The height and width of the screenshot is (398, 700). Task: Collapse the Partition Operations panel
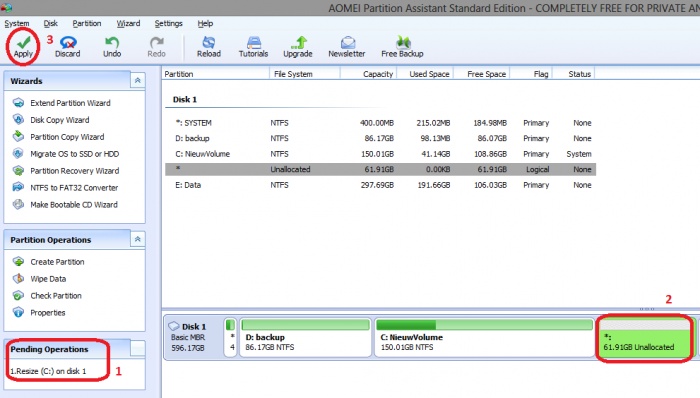tap(138, 239)
